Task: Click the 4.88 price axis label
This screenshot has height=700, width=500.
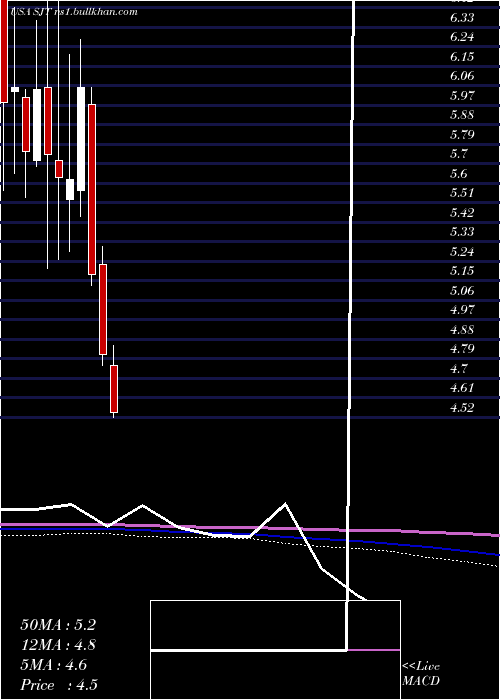Action: click(x=462, y=330)
